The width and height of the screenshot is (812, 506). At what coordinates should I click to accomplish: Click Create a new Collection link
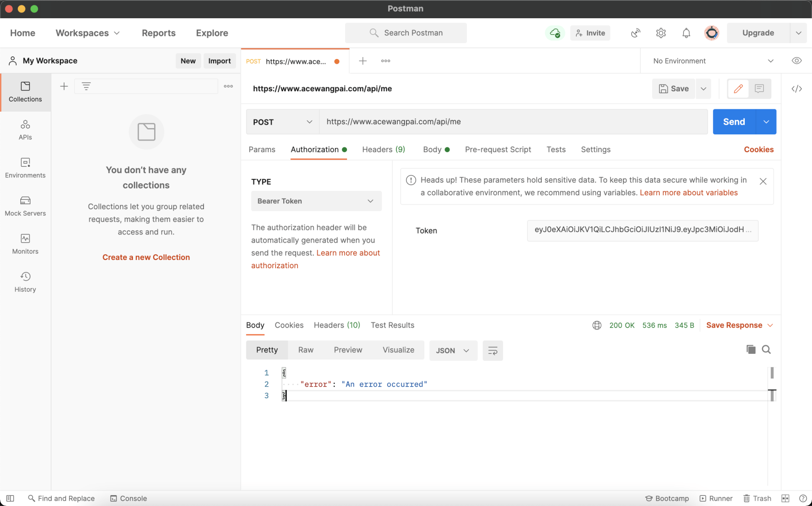pos(146,258)
